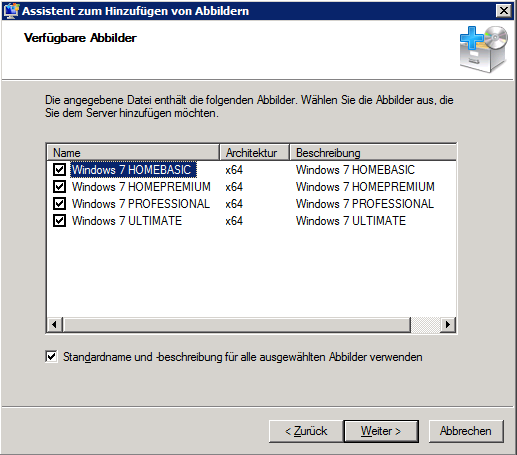Go back with the Zurück button
The height and width of the screenshot is (455, 517).
(306, 431)
